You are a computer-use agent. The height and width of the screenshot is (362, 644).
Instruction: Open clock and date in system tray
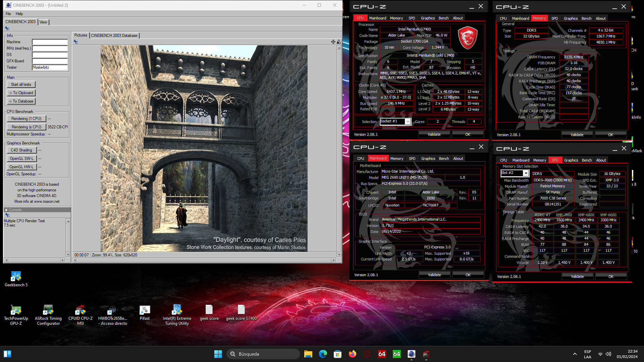[627, 354]
